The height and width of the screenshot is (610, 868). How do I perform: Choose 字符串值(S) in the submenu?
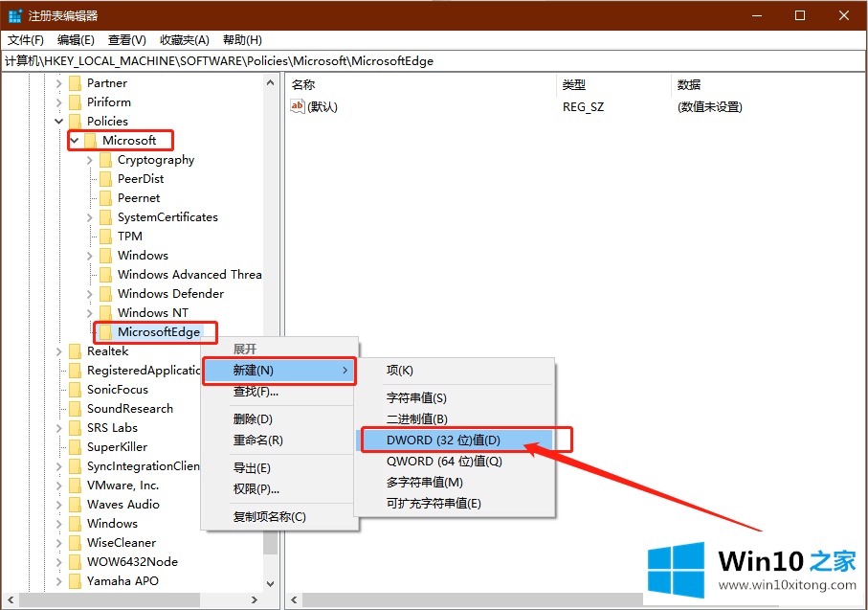(455, 397)
